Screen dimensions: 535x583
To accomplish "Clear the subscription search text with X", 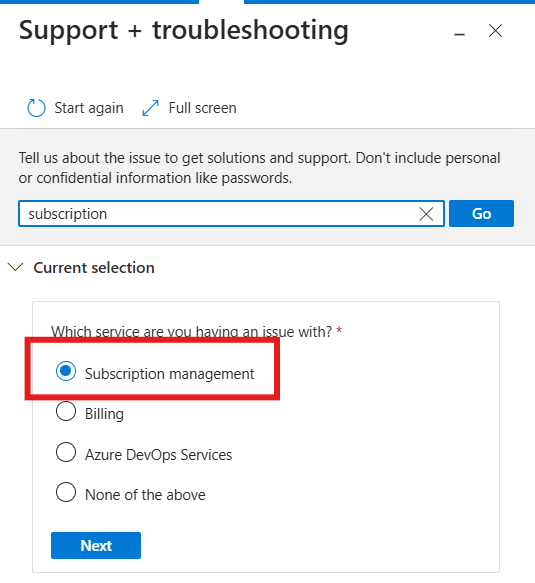I will coord(426,214).
